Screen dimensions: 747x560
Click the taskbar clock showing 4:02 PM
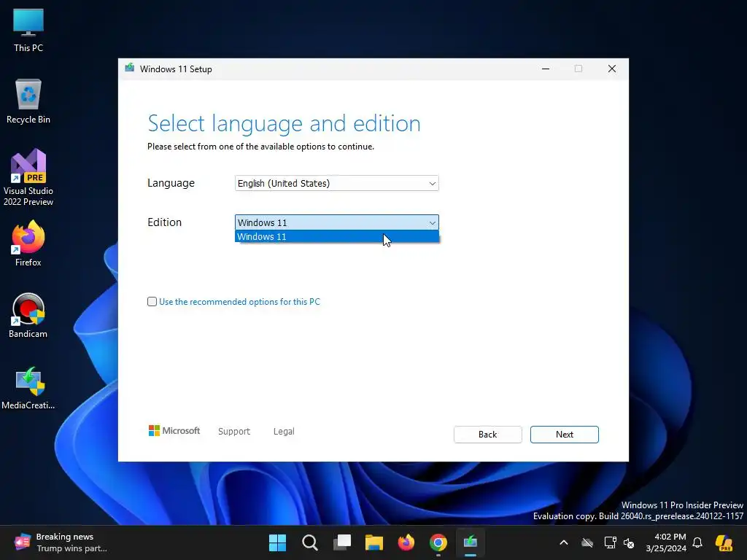coord(666,542)
